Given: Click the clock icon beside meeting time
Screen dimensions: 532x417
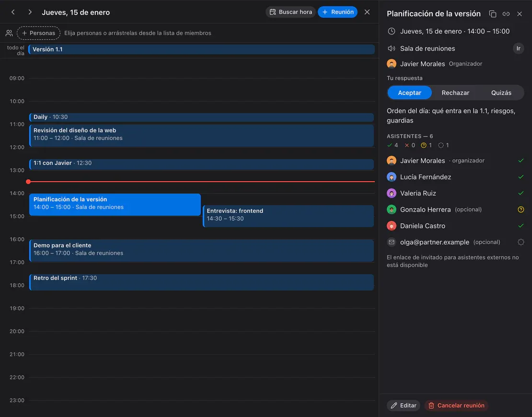Looking at the screenshot, I should pos(392,31).
